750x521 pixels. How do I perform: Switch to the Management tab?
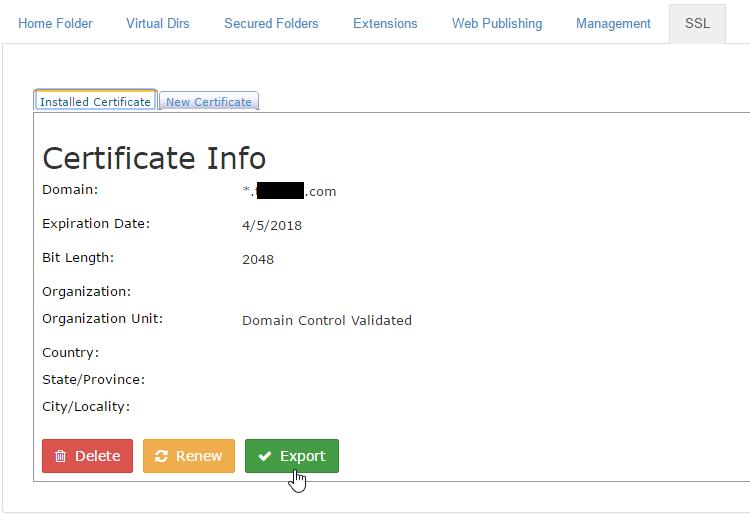(x=613, y=23)
